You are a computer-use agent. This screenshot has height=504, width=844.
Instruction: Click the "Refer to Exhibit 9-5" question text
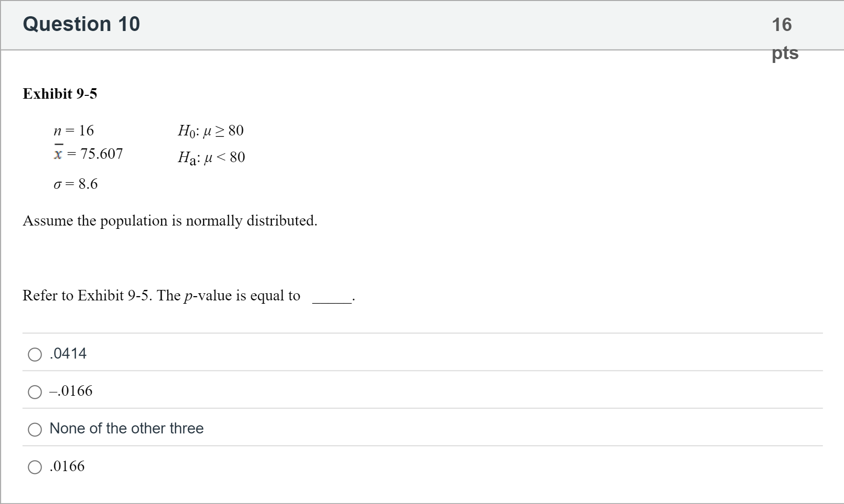[87, 296]
